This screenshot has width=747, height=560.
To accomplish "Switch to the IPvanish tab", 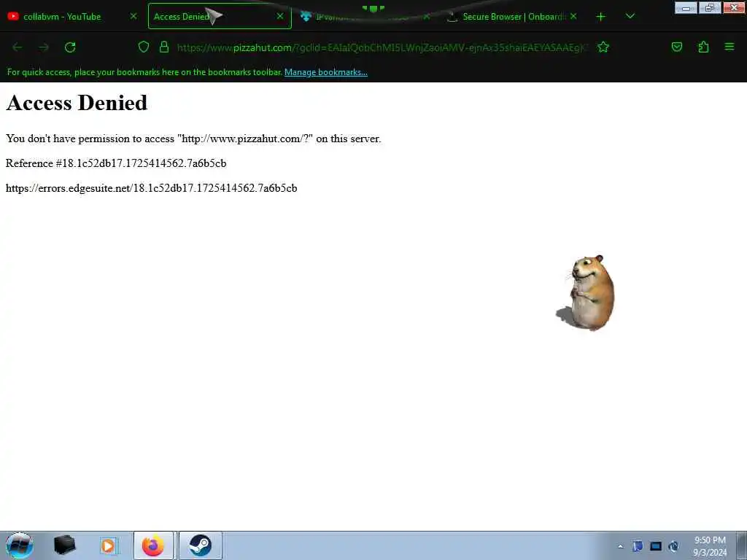I will [x=366, y=16].
